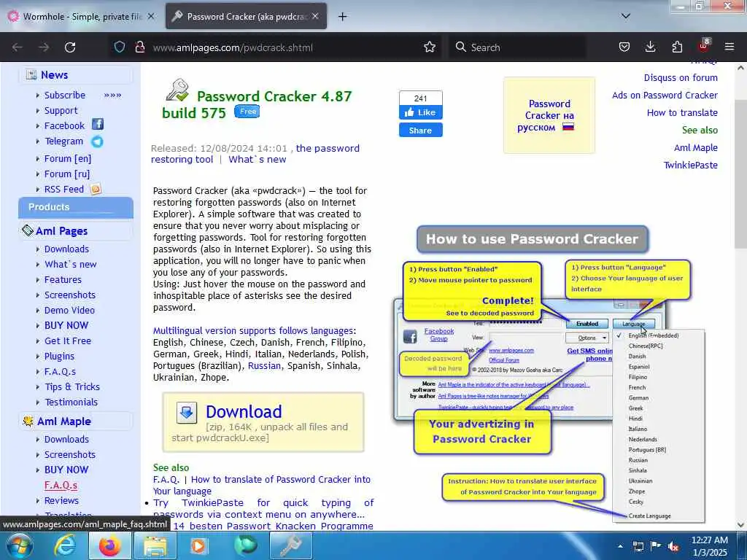Show hidden tray icons arrow

point(620,547)
